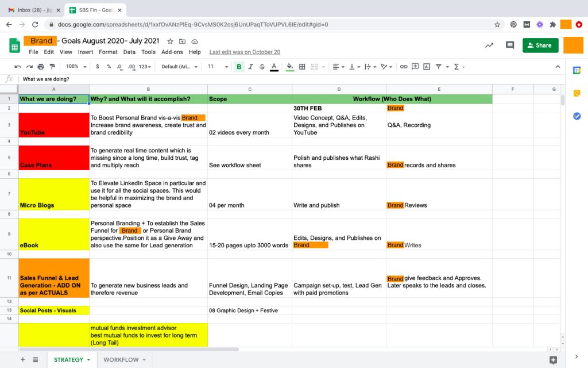Open the Fill color picker
588x368 pixels.
[290, 67]
